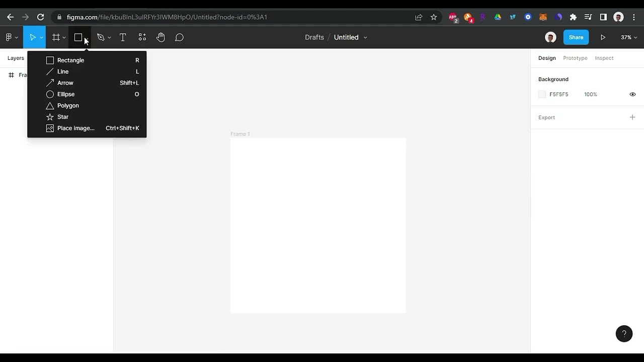Open the Figma main menu icon
Image resolution: width=644 pixels, height=362 pixels.
click(9, 37)
